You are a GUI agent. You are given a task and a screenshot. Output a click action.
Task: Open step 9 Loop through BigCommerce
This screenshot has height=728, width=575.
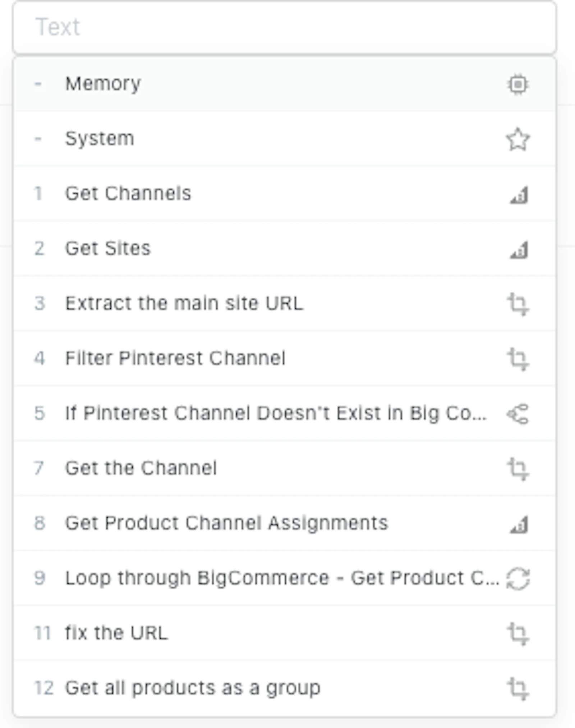(285, 578)
